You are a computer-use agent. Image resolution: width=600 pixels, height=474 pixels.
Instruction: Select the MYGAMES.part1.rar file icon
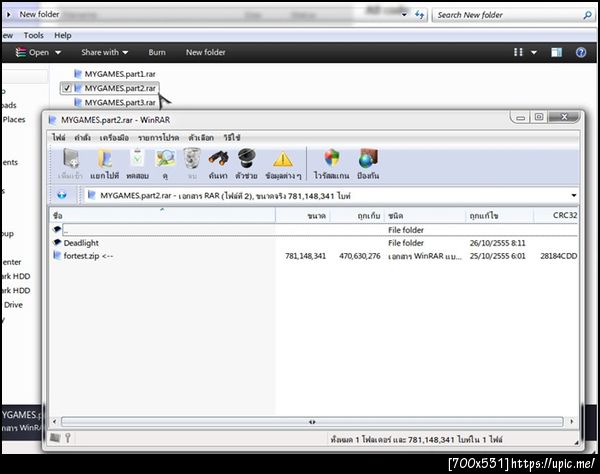78,74
